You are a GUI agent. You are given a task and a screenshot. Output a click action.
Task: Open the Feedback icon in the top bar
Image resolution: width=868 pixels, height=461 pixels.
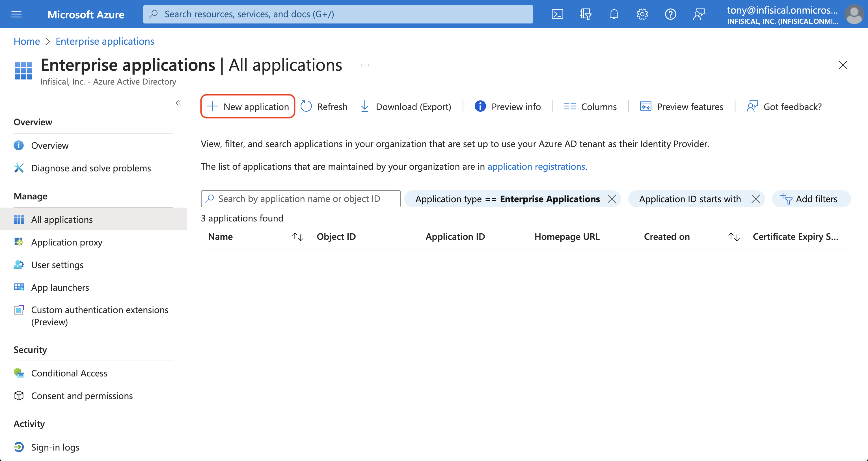[x=699, y=14]
